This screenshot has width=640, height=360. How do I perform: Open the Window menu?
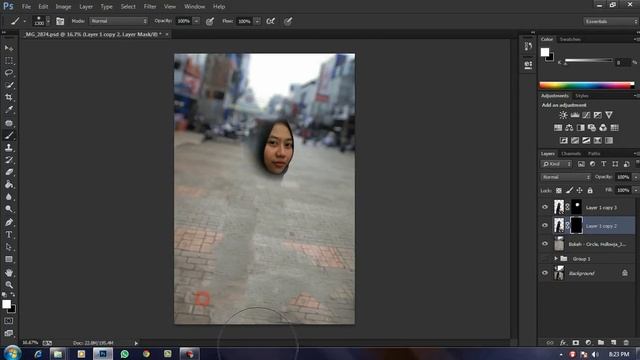(x=194, y=7)
